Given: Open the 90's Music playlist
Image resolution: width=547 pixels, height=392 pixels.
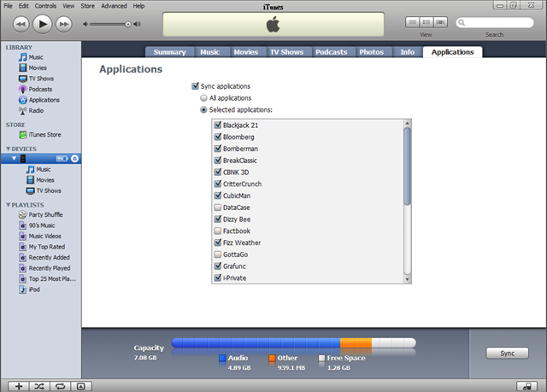Looking at the screenshot, I should click(41, 225).
